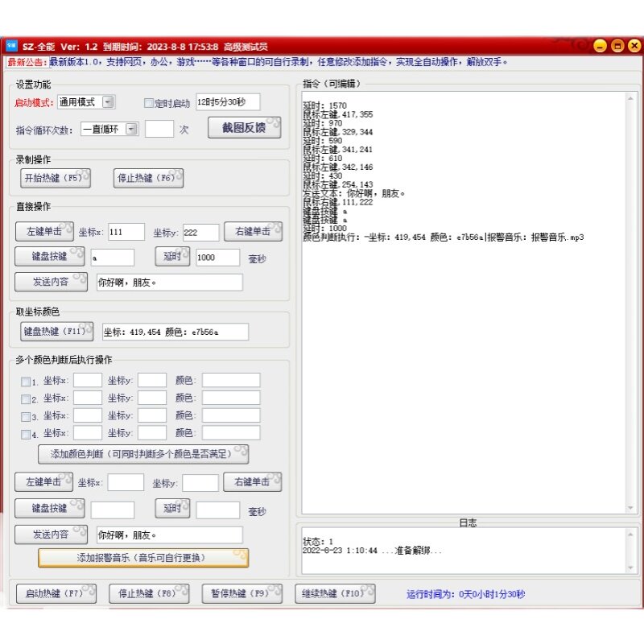This screenshot has width=644, height=644.
Task: Click 坐标x field of color row 2
Action: [x=88, y=398]
